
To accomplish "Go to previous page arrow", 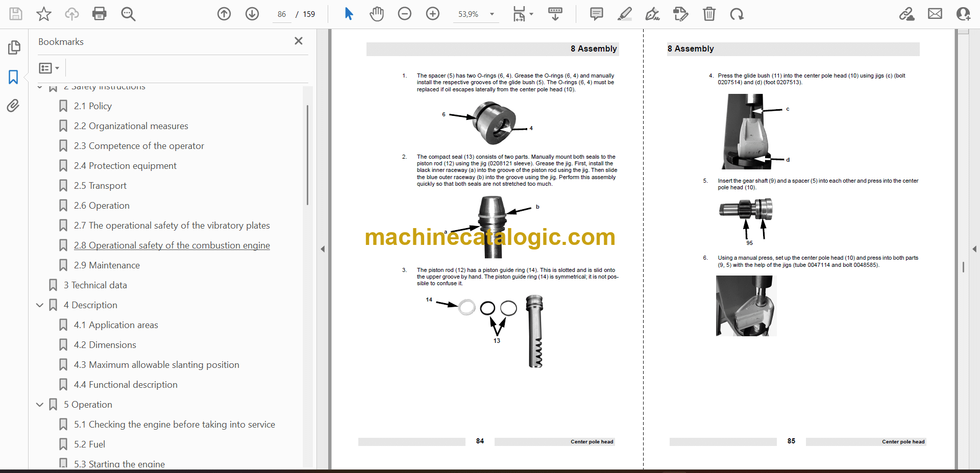I will [224, 14].
